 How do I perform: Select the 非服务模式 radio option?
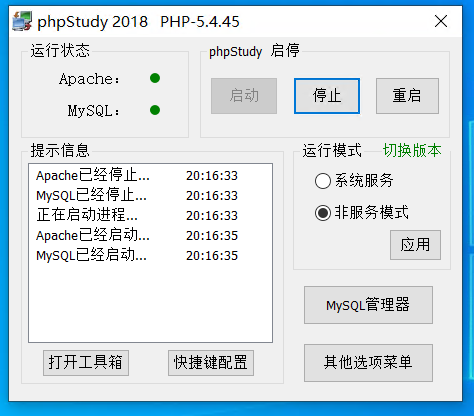[323, 213]
